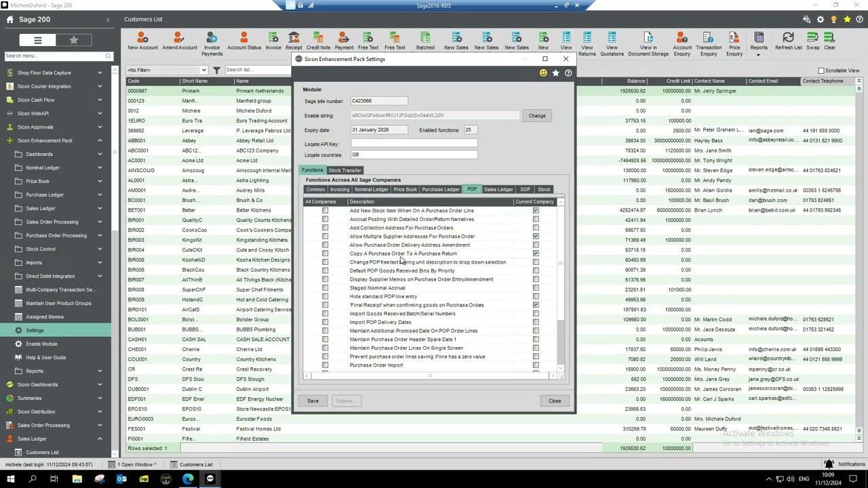Open the Windows Start menu

pyautogui.click(x=10, y=479)
